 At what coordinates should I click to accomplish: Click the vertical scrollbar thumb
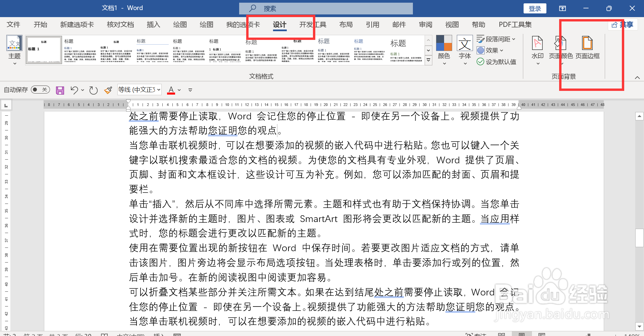[639, 238]
